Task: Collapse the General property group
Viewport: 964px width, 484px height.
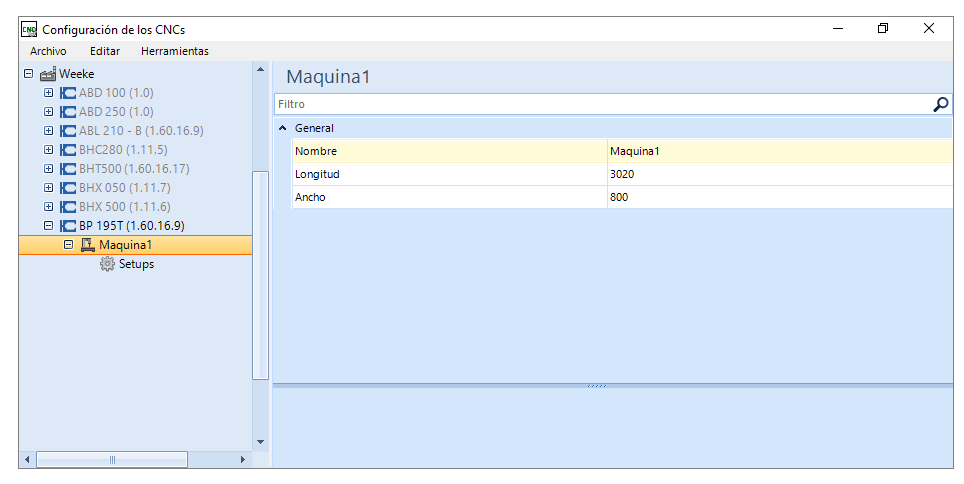Action: tap(283, 128)
